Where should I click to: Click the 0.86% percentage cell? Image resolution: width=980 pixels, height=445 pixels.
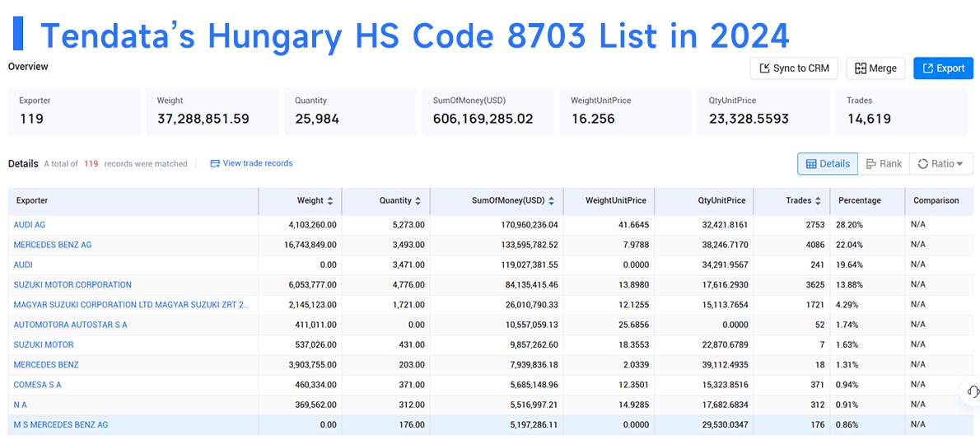click(x=847, y=425)
